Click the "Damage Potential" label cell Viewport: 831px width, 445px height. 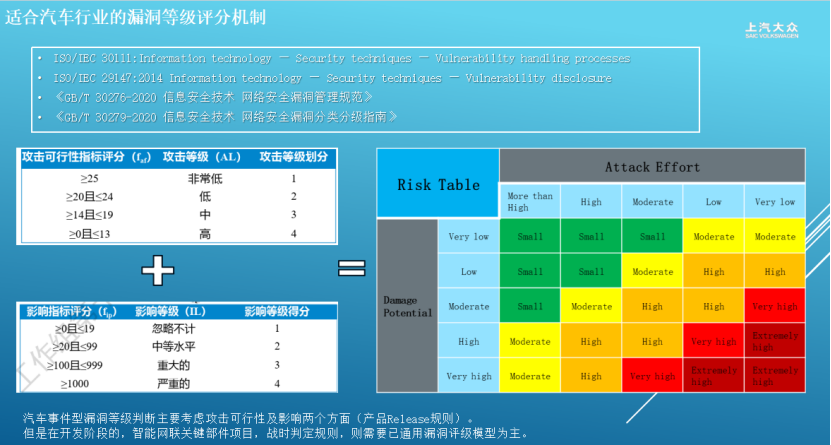click(x=408, y=306)
